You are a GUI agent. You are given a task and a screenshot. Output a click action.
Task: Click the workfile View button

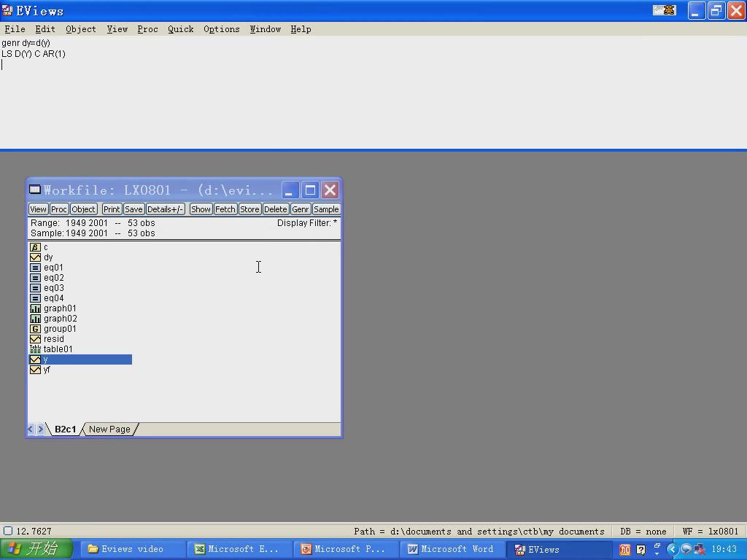click(38, 209)
